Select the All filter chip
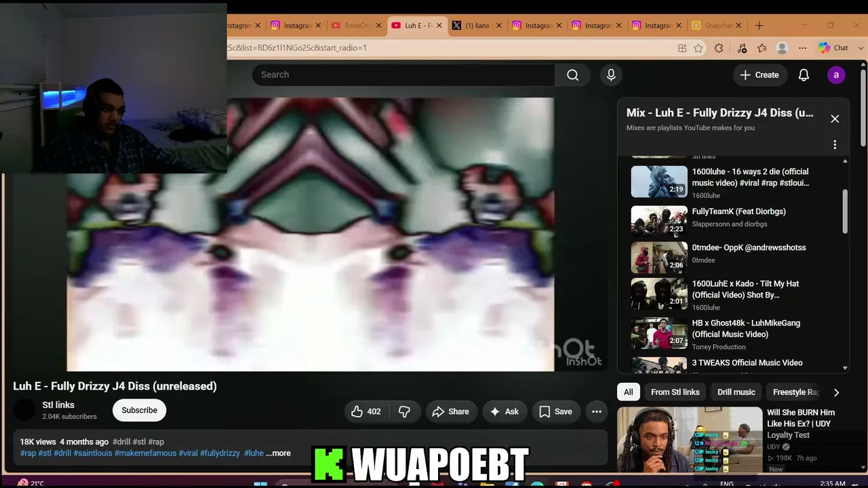This screenshot has width=868, height=488. point(629,392)
